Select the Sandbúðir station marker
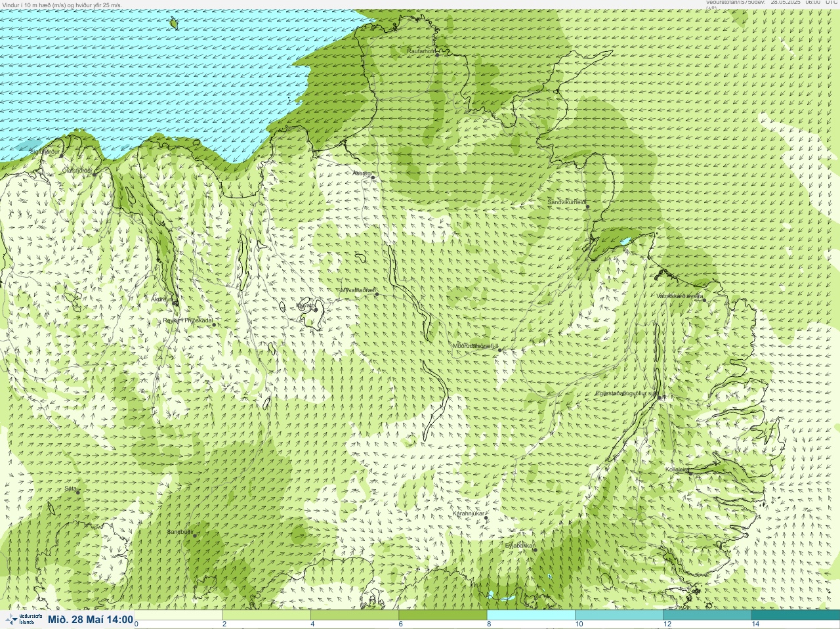 [x=195, y=536]
